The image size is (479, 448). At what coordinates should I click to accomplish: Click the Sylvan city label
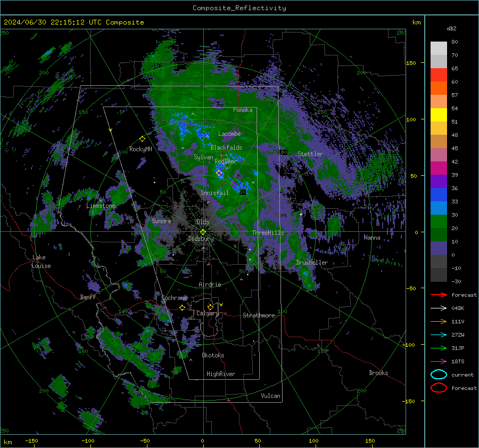pyautogui.click(x=203, y=157)
